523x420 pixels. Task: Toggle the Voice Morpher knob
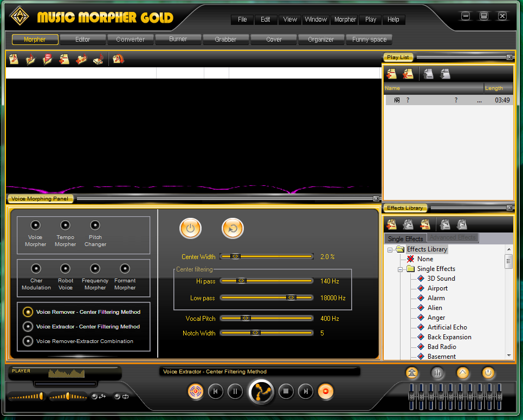(35, 225)
